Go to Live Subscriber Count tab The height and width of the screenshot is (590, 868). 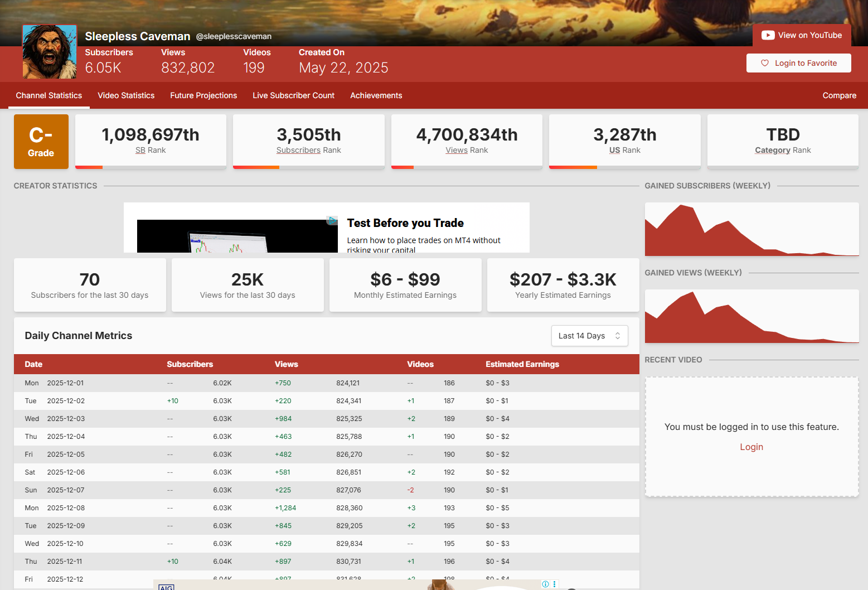point(293,95)
